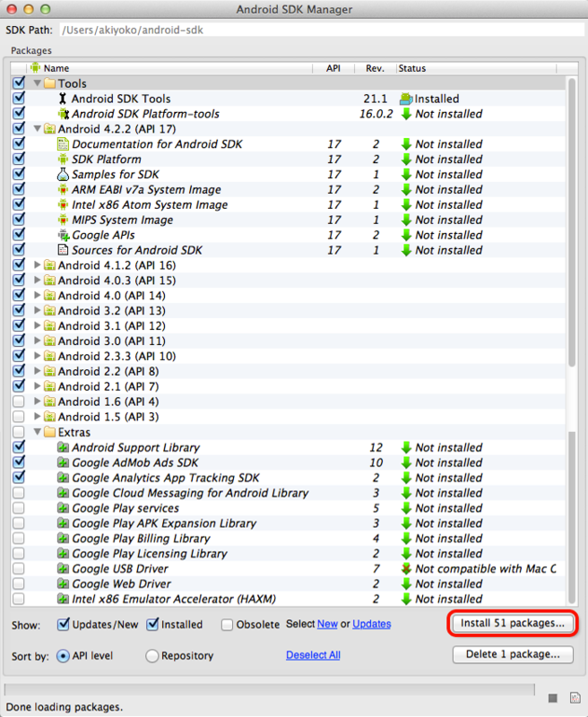Click the packages list vertical scrollbar
Screen dimensions: 588x717
click(x=572, y=341)
